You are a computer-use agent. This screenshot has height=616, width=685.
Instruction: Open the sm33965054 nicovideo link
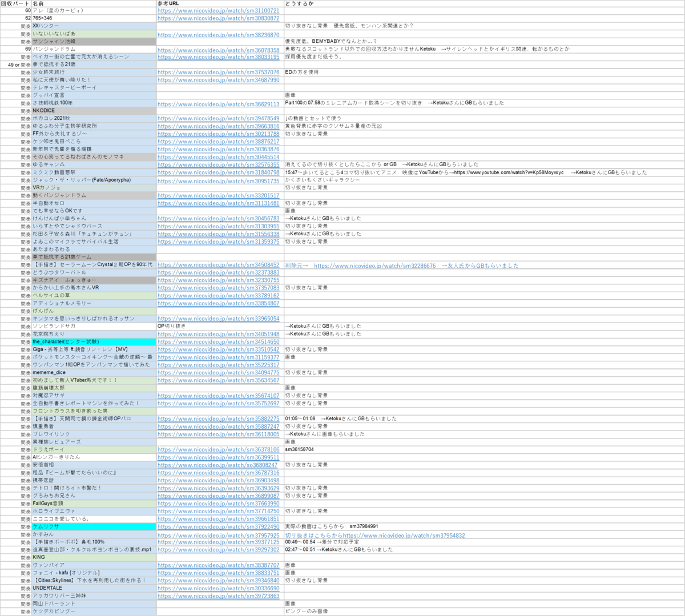pyautogui.click(x=219, y=319)
